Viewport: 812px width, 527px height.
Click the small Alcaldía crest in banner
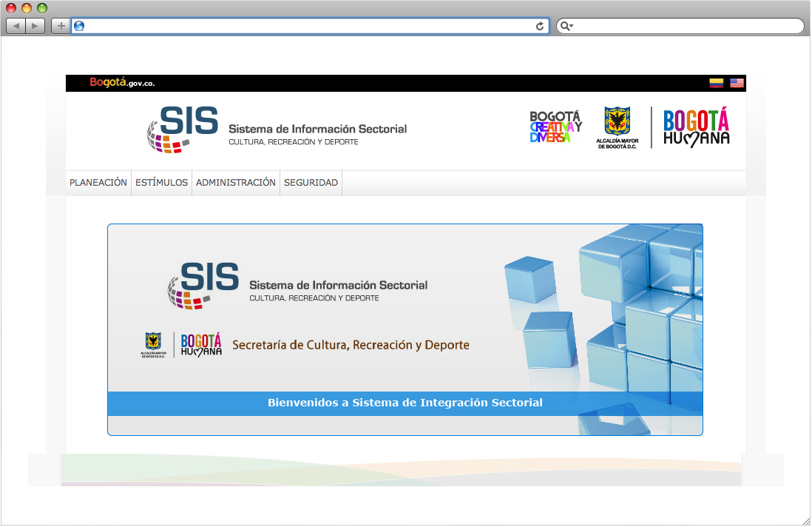click(153, 345)
